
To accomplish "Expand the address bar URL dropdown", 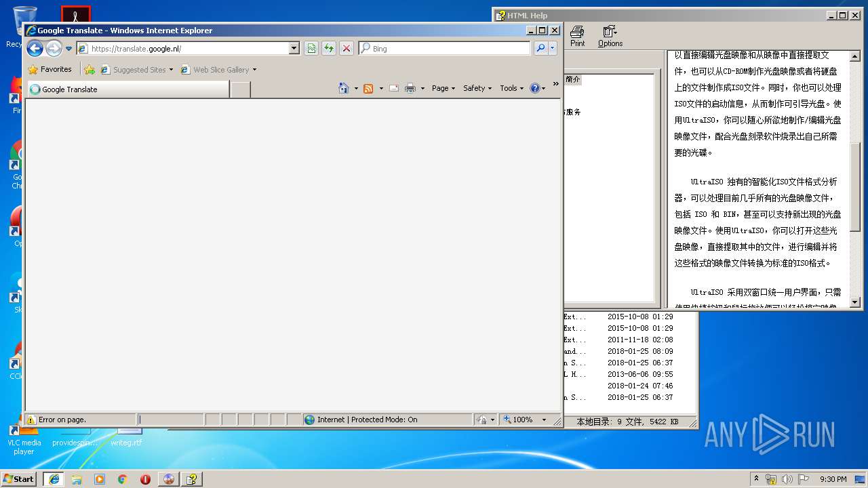I will click(x=294, y=48).
